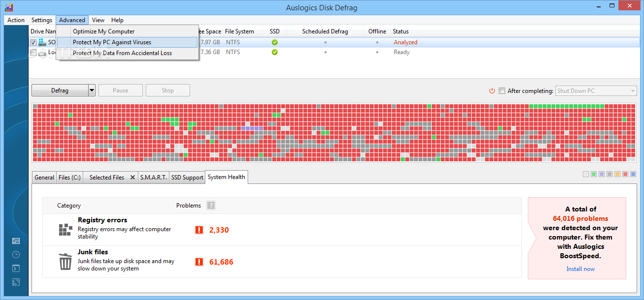Click the question mark beside Problems

211,206
